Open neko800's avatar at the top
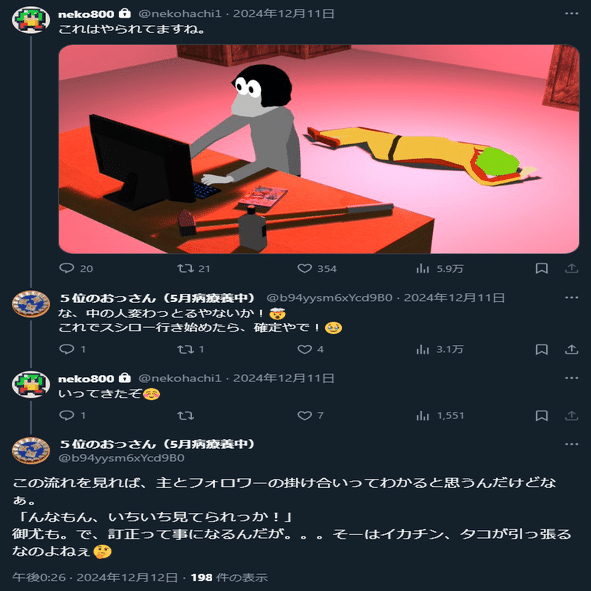 pos(31,20)
